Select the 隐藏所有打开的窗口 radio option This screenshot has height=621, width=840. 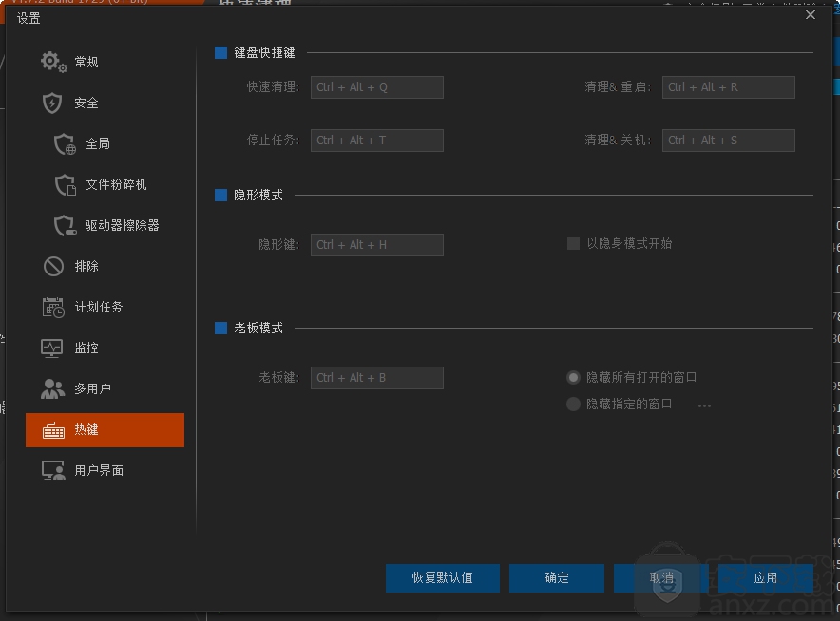coord(573,377)
